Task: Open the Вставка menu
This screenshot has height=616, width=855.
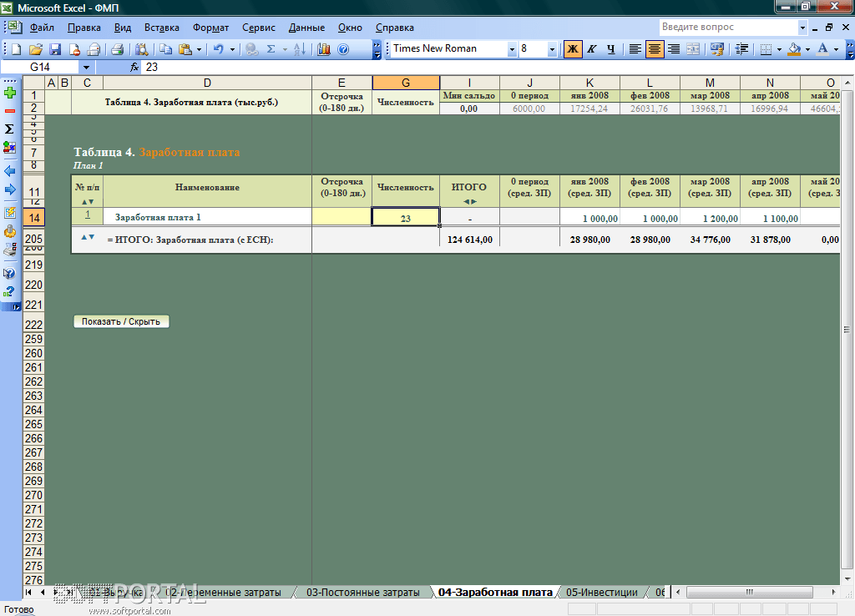Action: coord(161,28)
